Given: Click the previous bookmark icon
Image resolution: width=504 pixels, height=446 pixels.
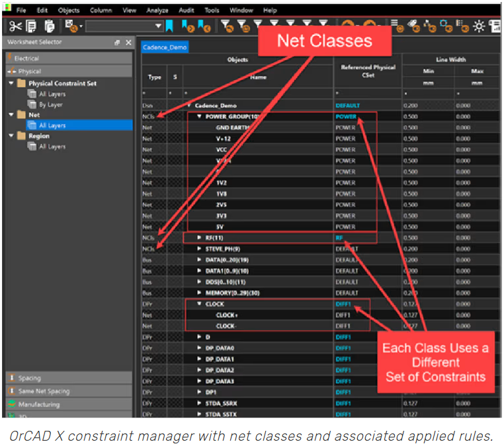Looking at the screenshot, I should [204, 26].
